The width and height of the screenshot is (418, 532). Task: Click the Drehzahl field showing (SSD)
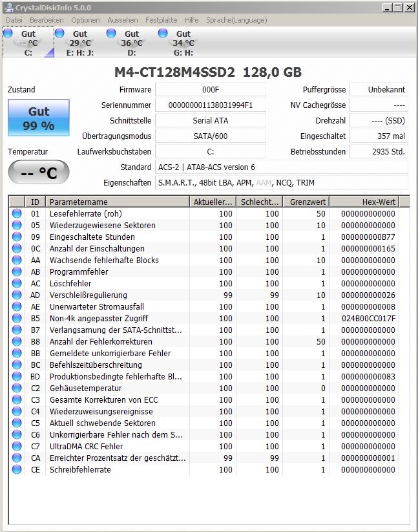379,120
